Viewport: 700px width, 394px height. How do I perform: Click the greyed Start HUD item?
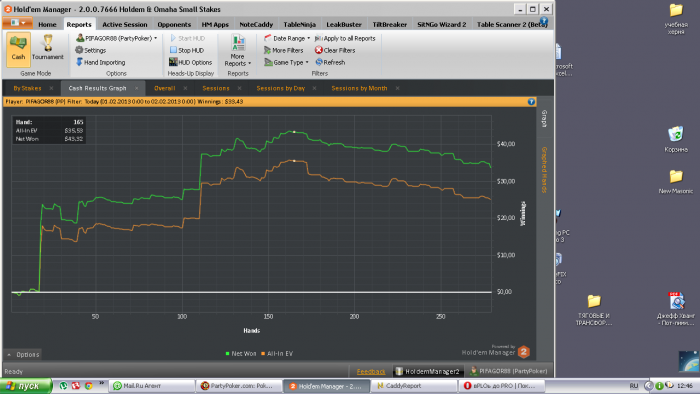coord(187,38)
